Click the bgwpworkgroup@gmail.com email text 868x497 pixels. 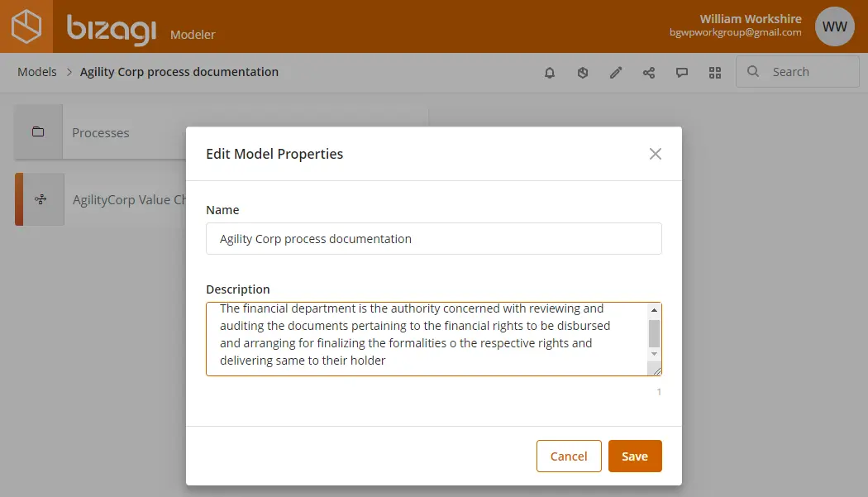coord(736,32)
